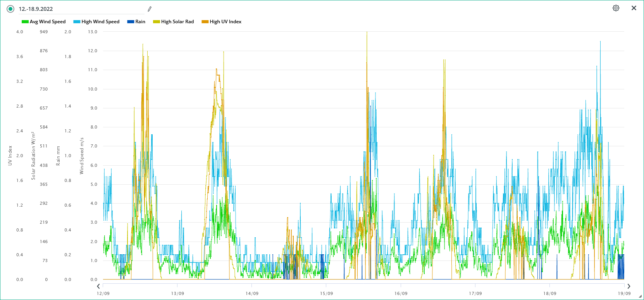Screen dimensions: 644x300
Task: Click the Solar Radiation W/m² axis title
Action: (x=33, y=156)
